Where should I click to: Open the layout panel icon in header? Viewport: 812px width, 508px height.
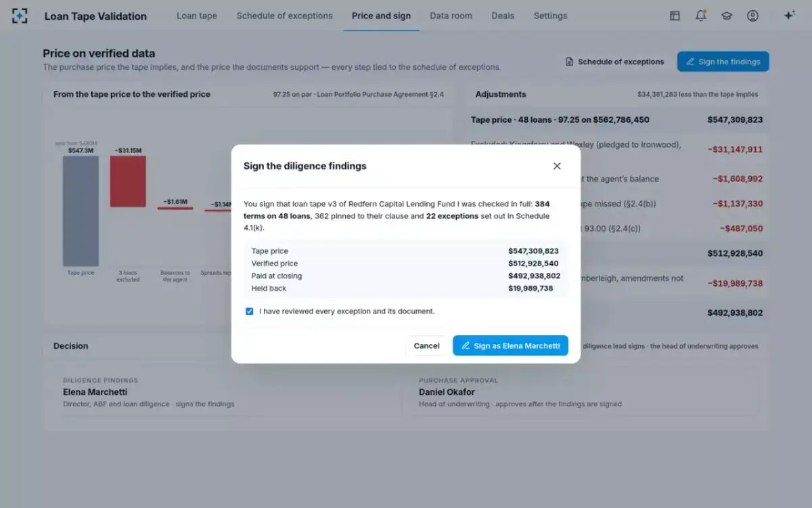point(675,16)
